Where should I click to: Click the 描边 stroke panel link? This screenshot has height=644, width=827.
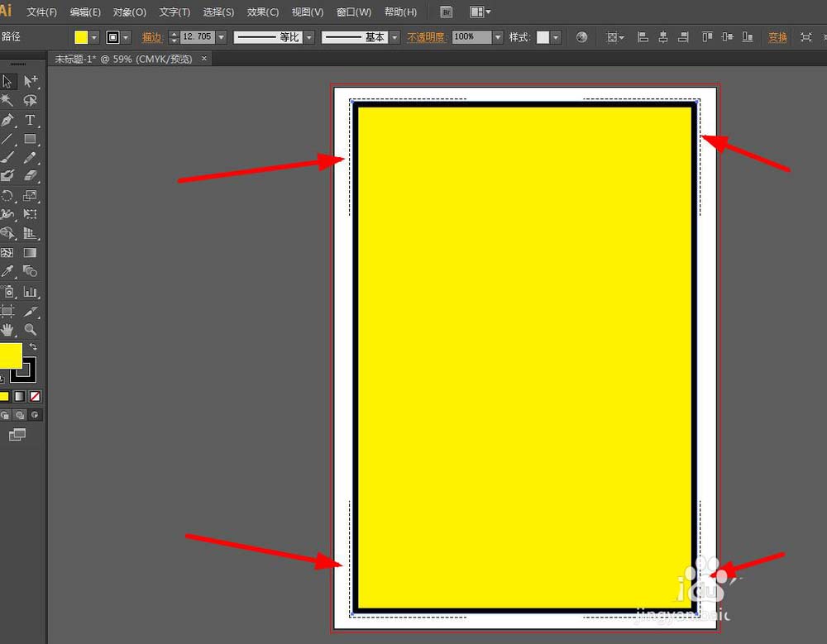[152, 37]
